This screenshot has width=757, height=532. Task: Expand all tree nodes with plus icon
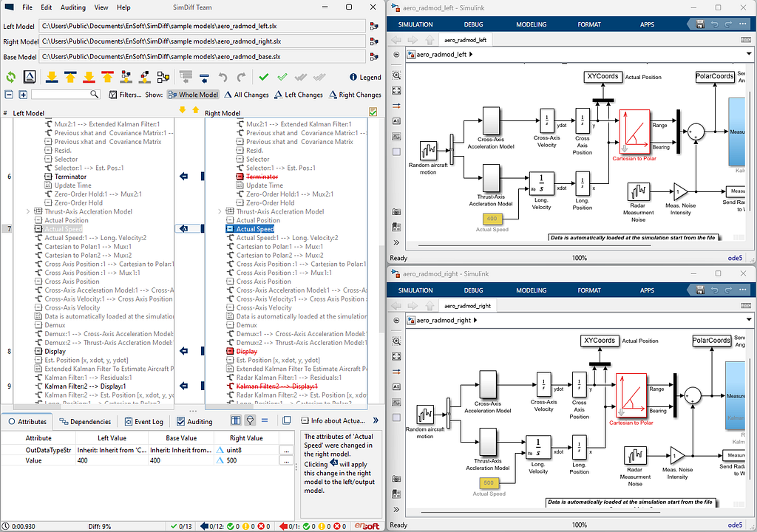point(23,95)
